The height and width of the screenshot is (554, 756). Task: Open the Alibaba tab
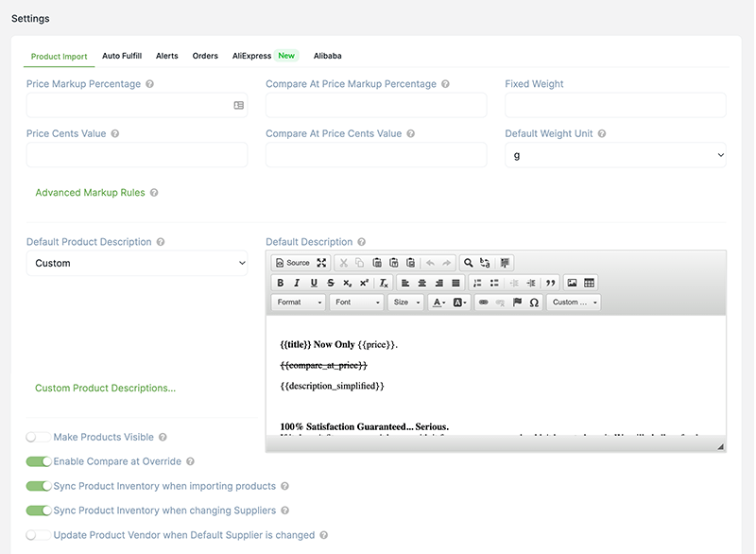(327, 56)
